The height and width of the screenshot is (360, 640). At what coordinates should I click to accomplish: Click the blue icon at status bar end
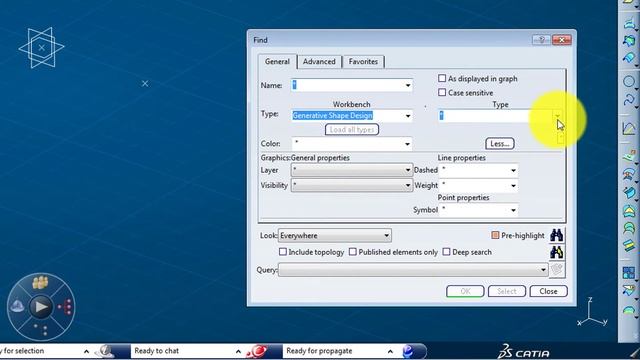coord(408,351)
